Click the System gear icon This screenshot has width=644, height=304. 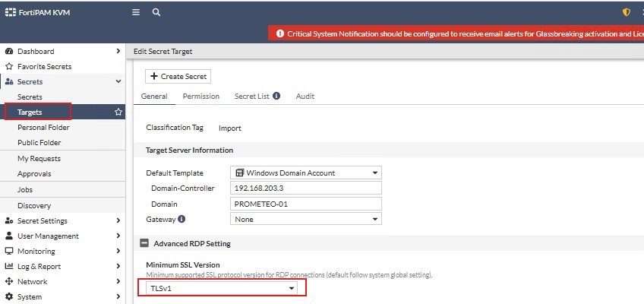pyautogui.click(x=9, y=296)
